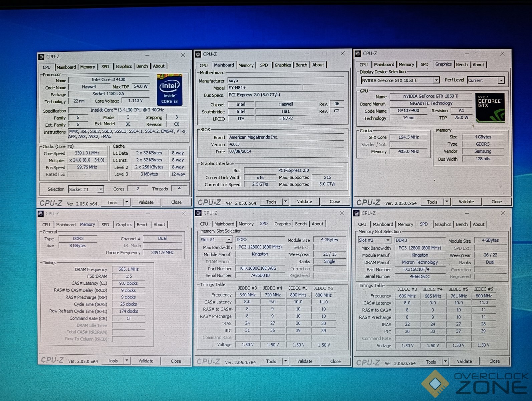
Task: Open Tools arrow menu in processor window
Action: (126, 202)
